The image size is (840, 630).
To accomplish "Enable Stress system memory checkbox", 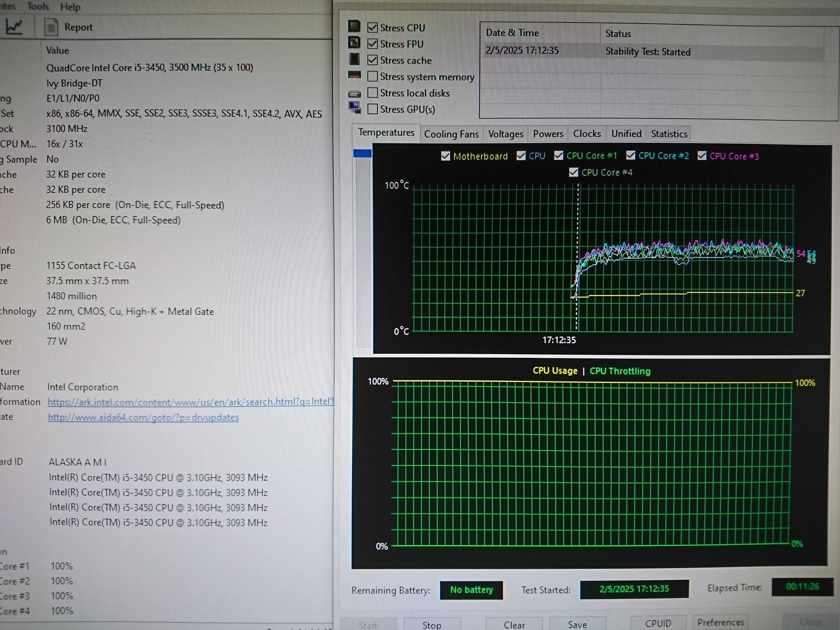I will [373, 76].
